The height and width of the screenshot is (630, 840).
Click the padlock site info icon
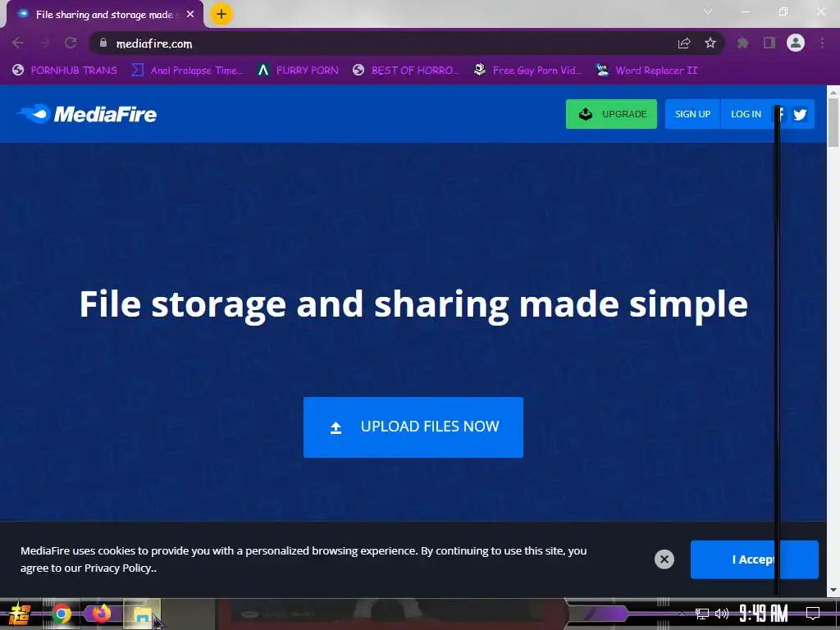pyautogui.click(x=103, y=43)
